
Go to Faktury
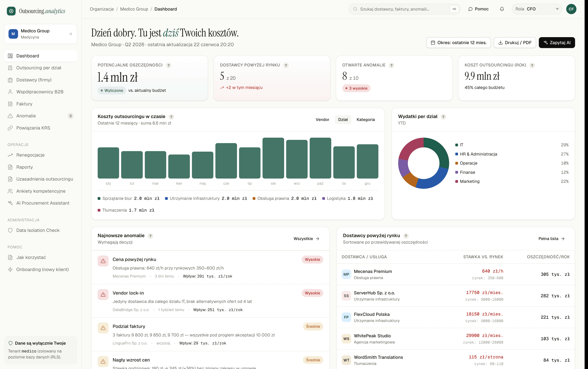pyautogui.click(x=41, y=104)
